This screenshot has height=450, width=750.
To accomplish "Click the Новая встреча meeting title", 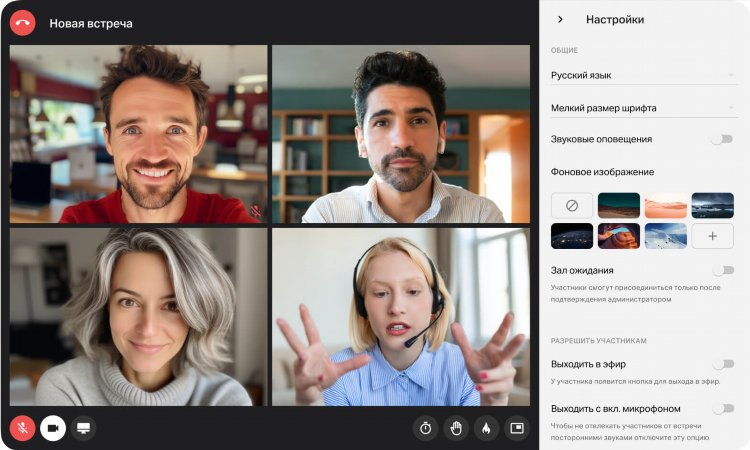I will tap(91, 23).
